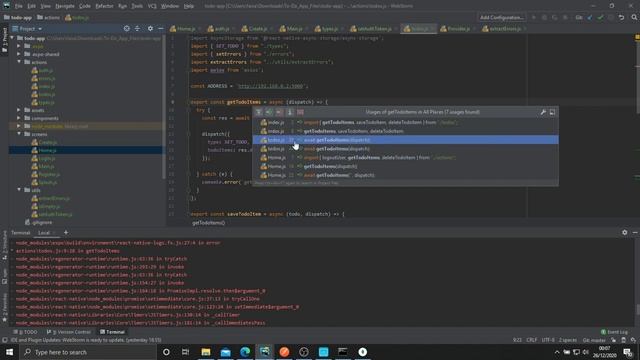Collapse the screens folder

point(19,134)
